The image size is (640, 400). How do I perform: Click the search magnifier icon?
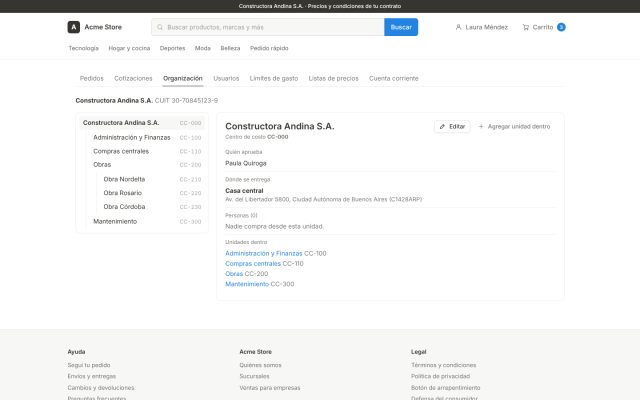(x=160, y=27)
